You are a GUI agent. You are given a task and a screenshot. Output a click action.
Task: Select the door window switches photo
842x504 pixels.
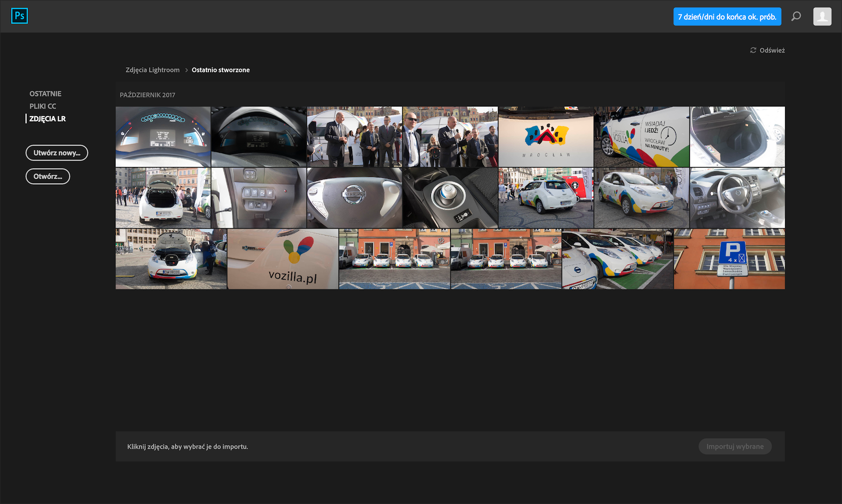coord(259,198)
